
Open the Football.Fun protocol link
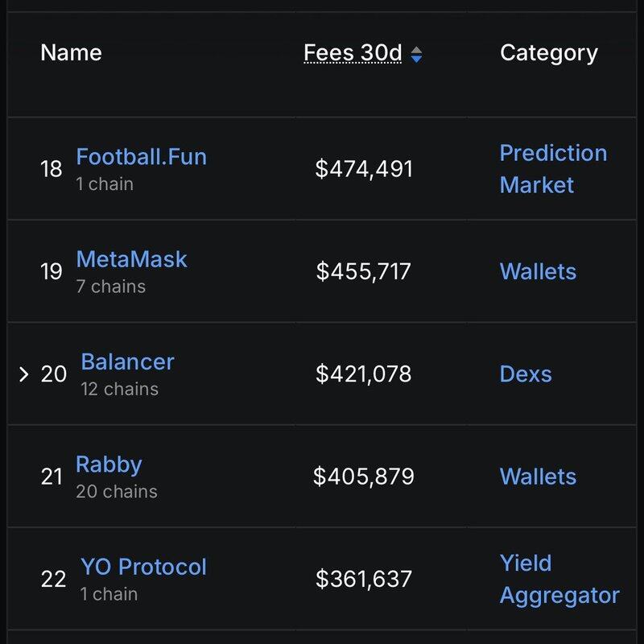click(x=141, y=155)
